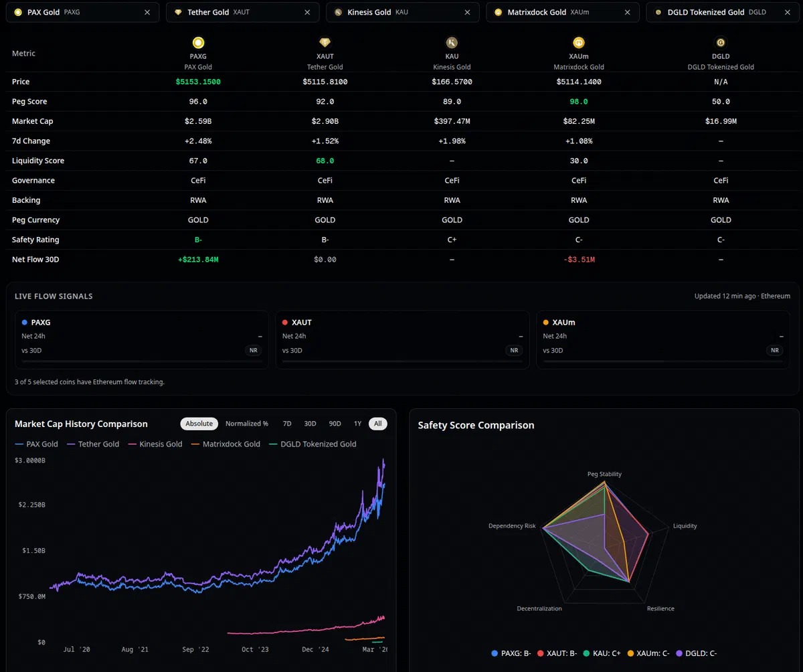Screen dimensions: 803x672
Task: Click the Matrixdock Gold chip icon
Action: [498, 12]
